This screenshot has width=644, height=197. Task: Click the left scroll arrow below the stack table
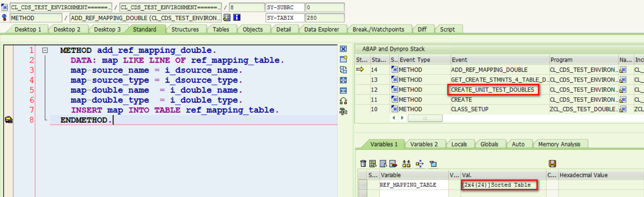point(394,118)
